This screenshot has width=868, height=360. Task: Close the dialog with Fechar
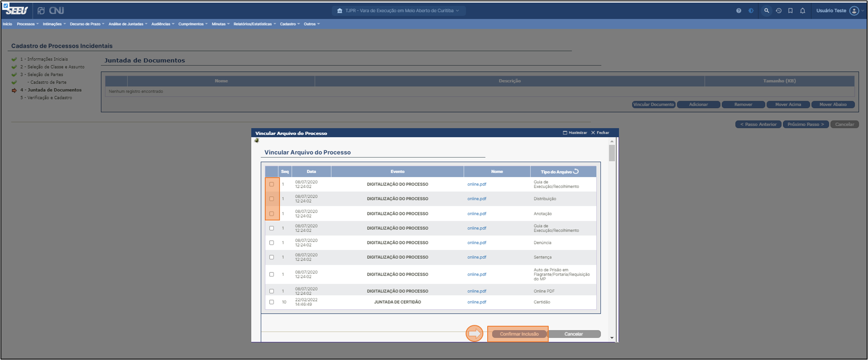click(600, 133)
